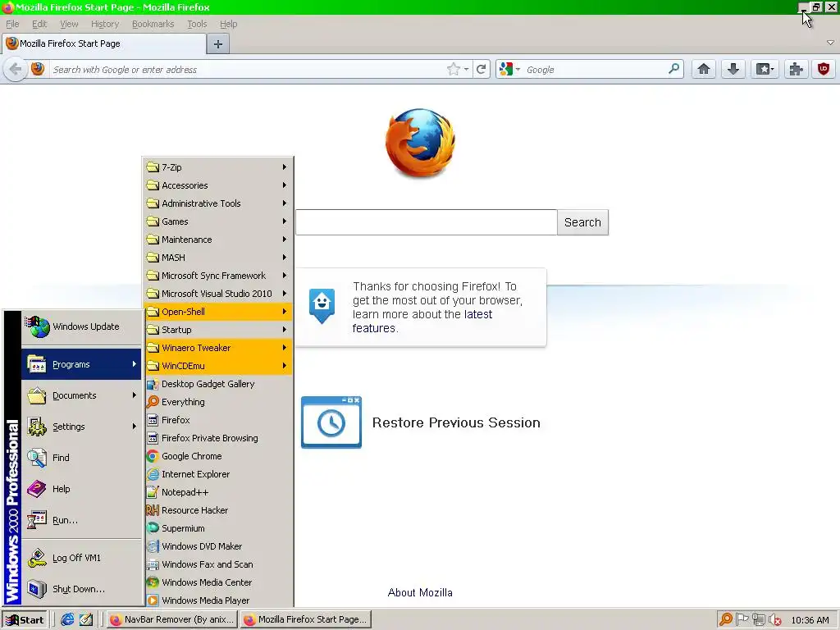Expand the Open-Shell folder
Viewport: 840px width, 630px height.
tap(218, 311)
